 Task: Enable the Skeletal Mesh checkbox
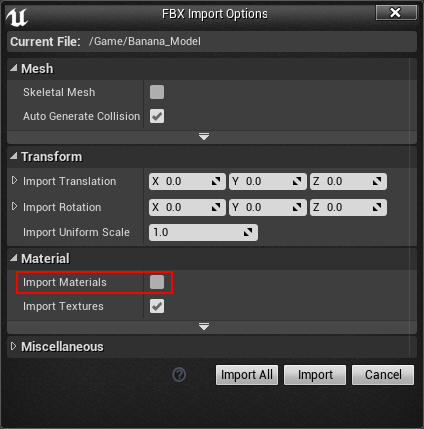click(157, 92)
